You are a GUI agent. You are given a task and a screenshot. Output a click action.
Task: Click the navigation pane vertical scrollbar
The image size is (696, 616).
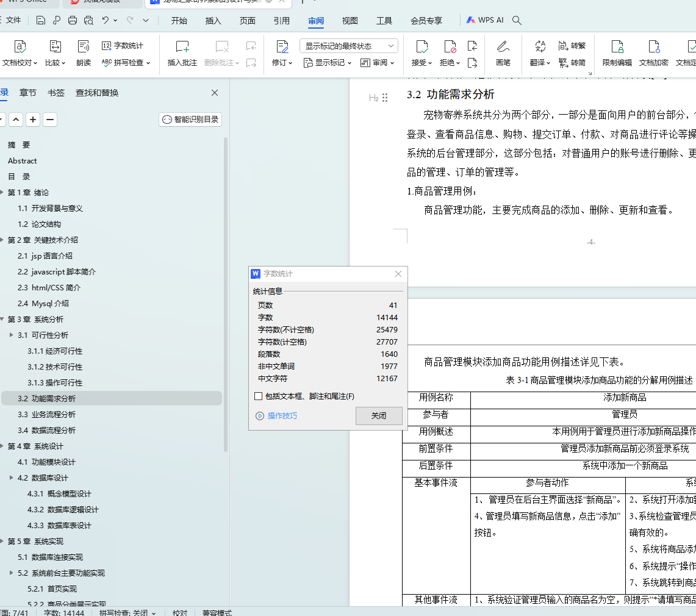coord(226,294)
